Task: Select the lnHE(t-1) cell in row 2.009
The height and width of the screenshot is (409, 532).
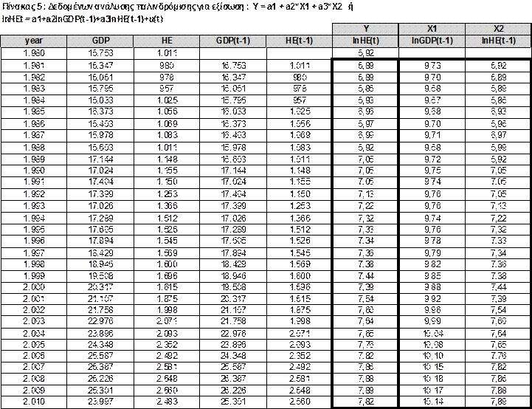Action: (498, 391)
